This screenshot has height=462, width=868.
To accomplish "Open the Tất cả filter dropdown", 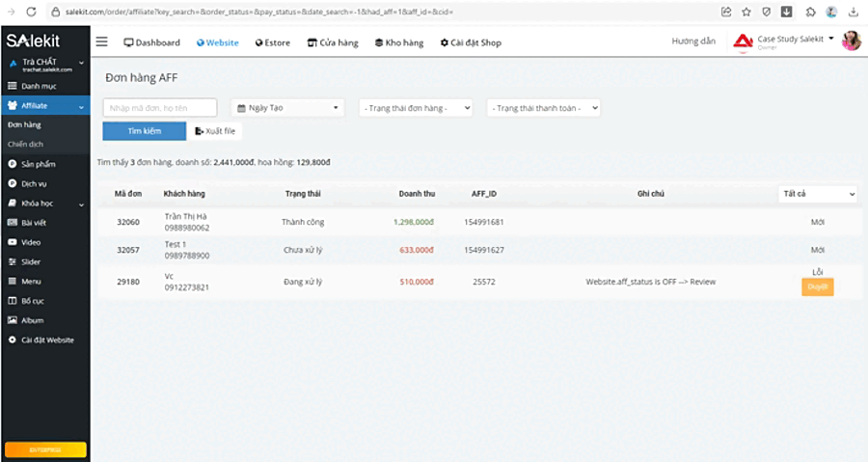I will click(818, 194).
